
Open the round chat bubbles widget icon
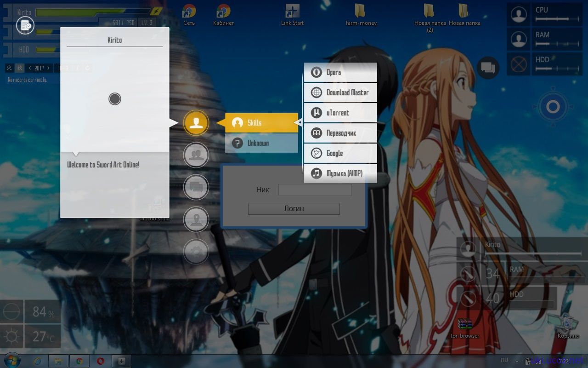coord(488,68)
